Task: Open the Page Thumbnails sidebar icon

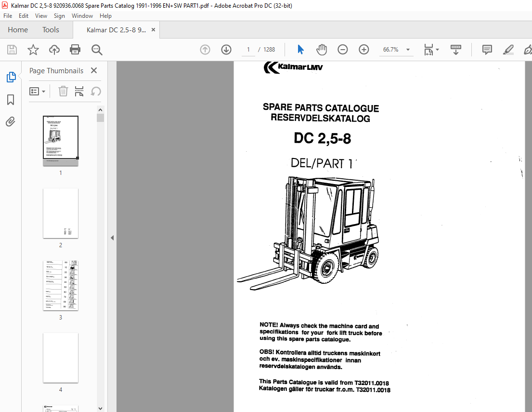Action: (11, 77)
